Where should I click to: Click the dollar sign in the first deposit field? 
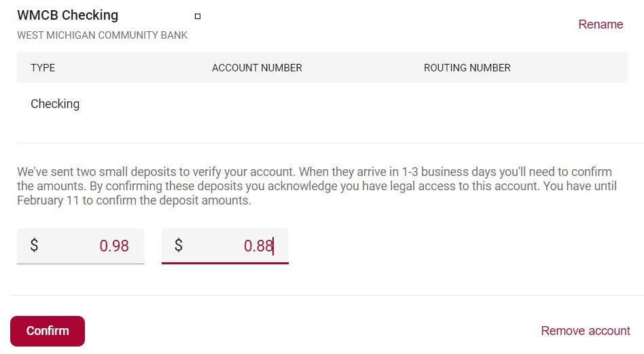click(x=34, y=246)
